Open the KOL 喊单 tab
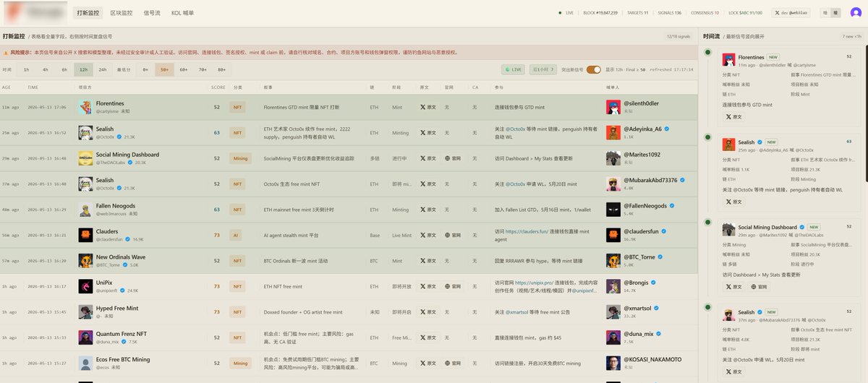 (182, 13)
